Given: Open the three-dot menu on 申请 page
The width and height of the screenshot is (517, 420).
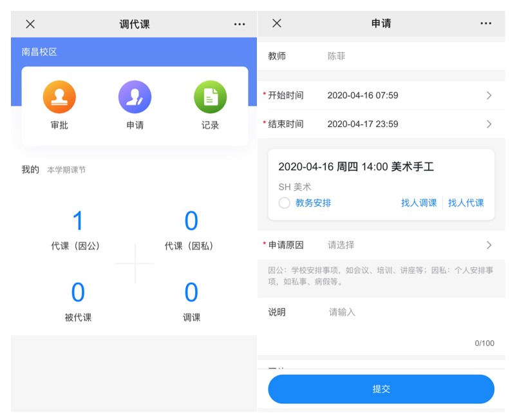Looking at the screenshot, I should [x=486, y=23].
